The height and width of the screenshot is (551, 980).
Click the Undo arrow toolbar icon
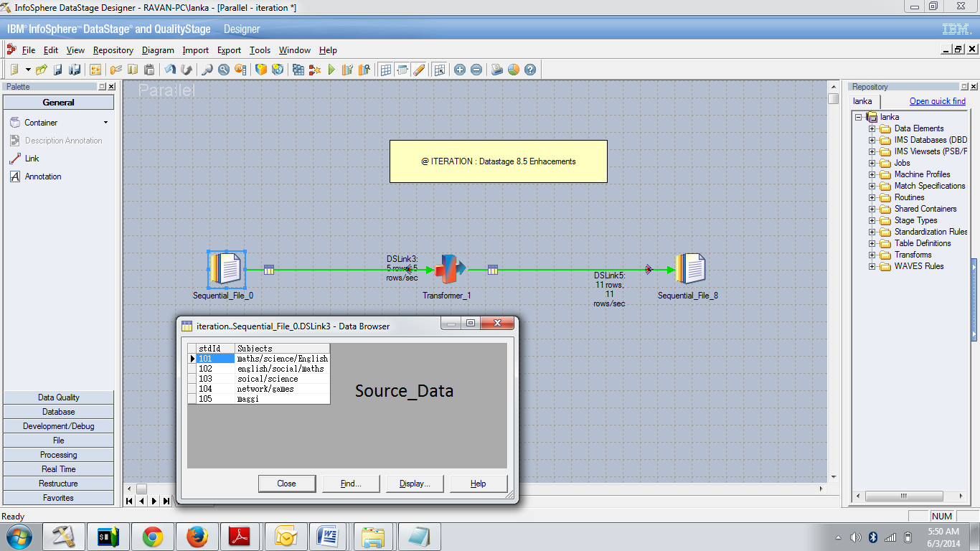pos(170,70)
